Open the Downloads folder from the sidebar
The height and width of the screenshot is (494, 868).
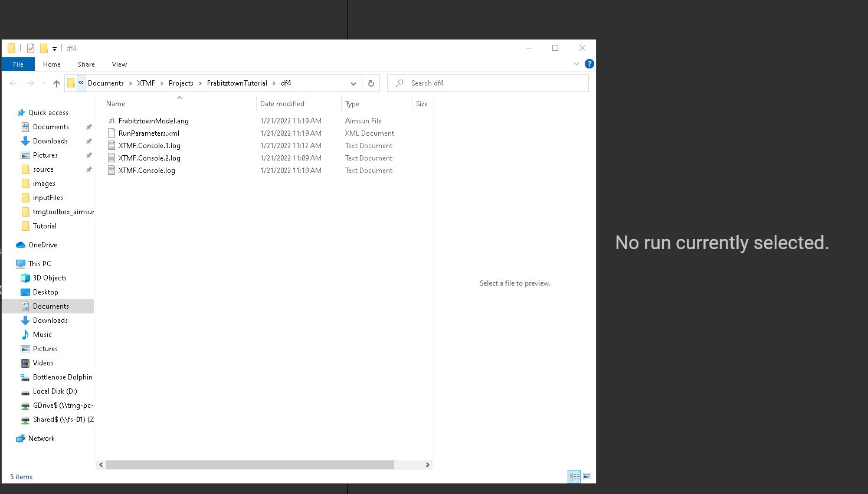pyautogui.click(x=50, y=140)
